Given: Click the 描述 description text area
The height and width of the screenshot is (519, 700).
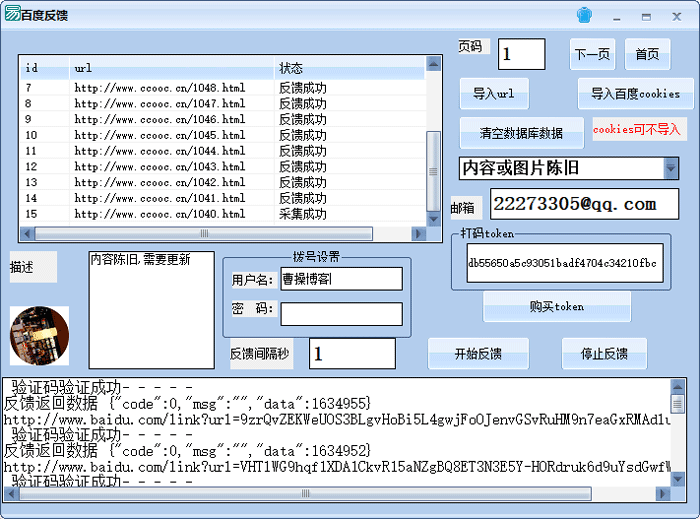Looking at the screenshot, I should tap(152, 310).
